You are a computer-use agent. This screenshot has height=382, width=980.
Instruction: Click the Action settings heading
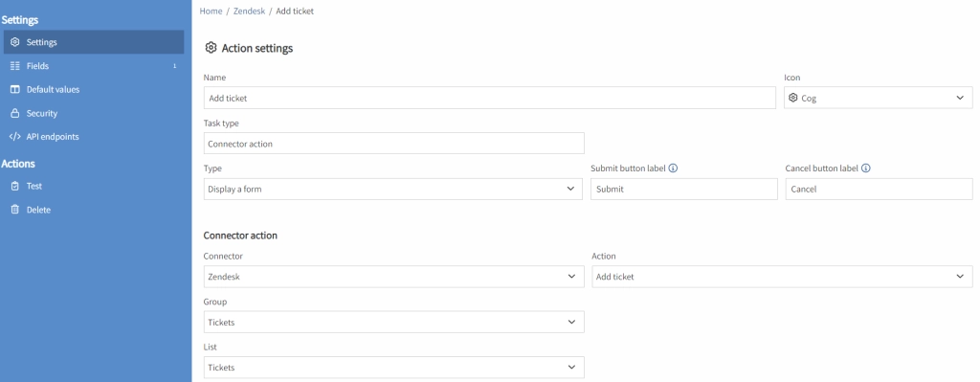[256, 48]
